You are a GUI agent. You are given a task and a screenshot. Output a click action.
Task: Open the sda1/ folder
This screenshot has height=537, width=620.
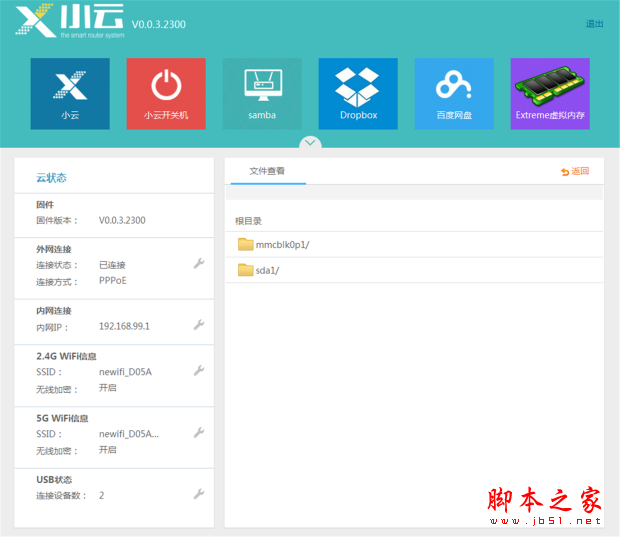[x=414, y=270]
